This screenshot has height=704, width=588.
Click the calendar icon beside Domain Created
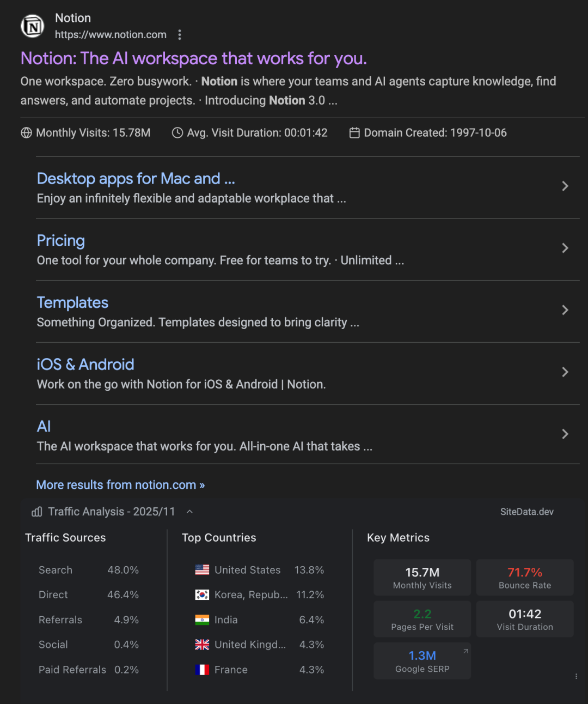(354, 133)
